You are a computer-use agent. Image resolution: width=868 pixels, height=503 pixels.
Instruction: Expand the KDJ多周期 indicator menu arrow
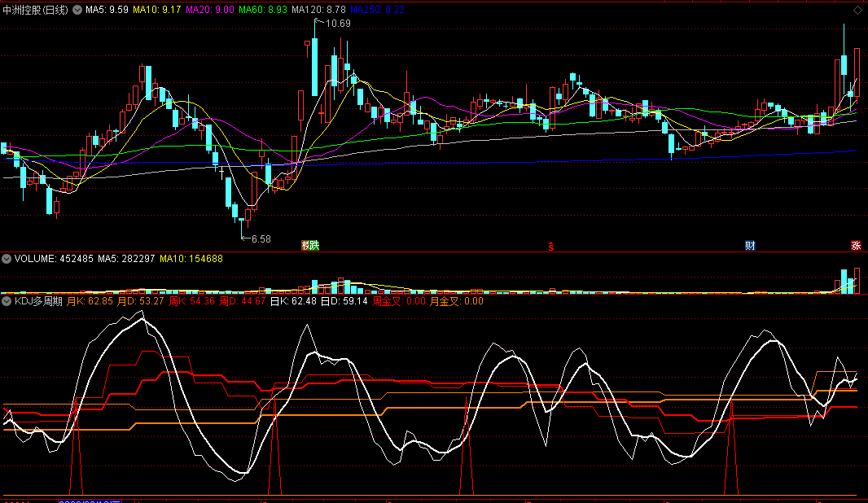point(7,301)
